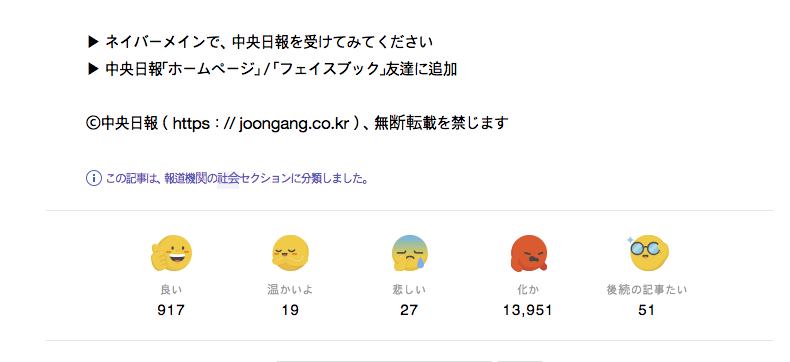790x362 pixels.
Task: Click the 良い thumbs-up smiley emoji
Action: coord(171,254)
